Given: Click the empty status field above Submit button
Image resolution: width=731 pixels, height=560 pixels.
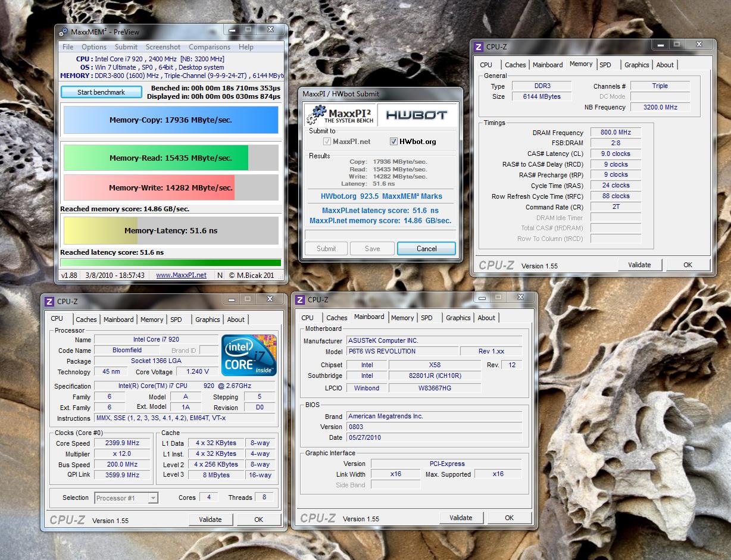Looking at the screenshot, I should 380,234.
